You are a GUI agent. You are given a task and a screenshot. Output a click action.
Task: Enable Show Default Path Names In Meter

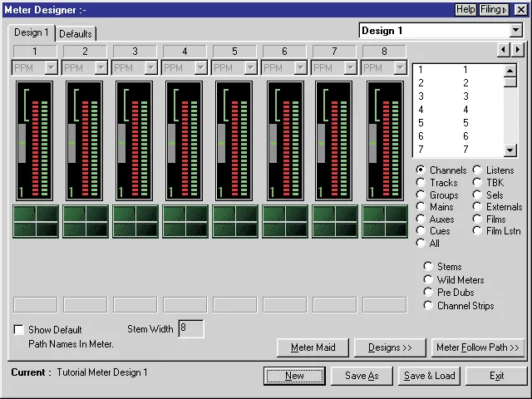18,329
